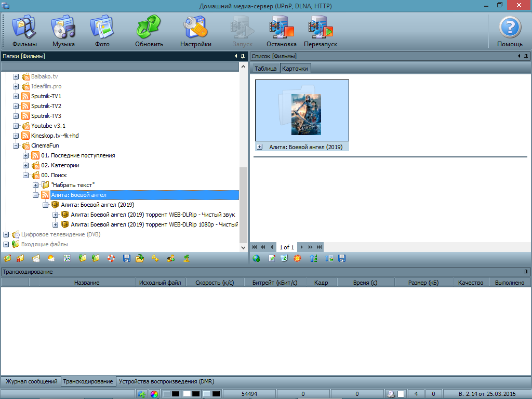The height and width of the screenshot is (399, 532).
Task: Toggle the white checkbox in the status bar
Action: (401, 394)
